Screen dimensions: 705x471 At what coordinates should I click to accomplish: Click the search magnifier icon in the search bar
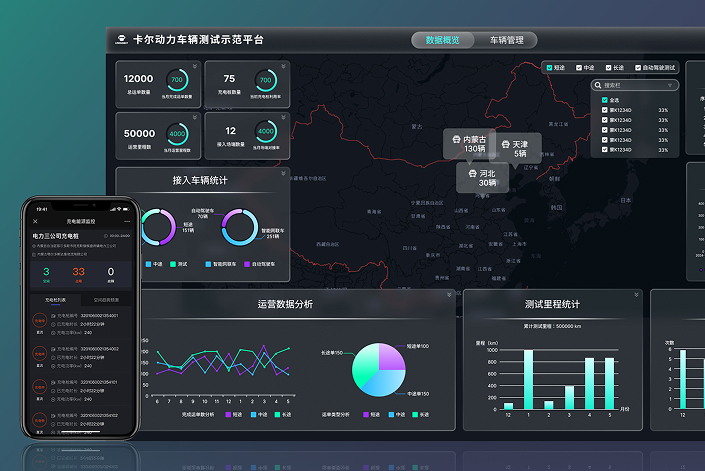(x=599, y=86)
